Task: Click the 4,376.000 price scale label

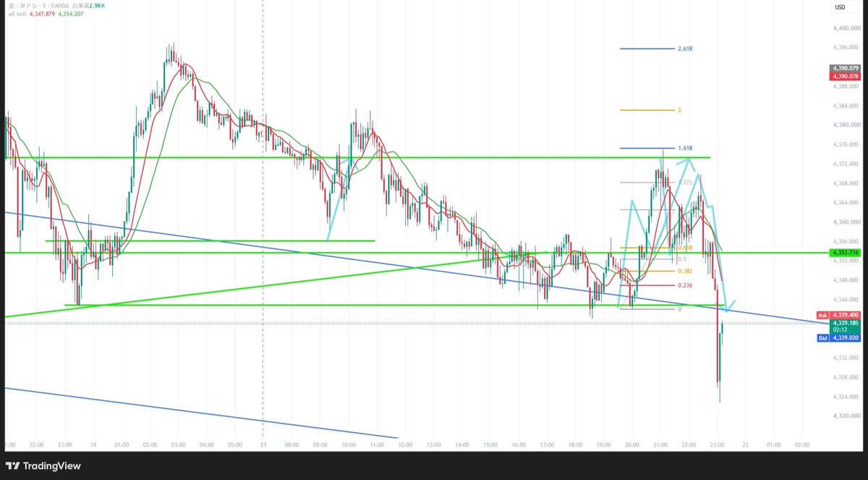Action: pyautogui.click(x=844, y=144)
